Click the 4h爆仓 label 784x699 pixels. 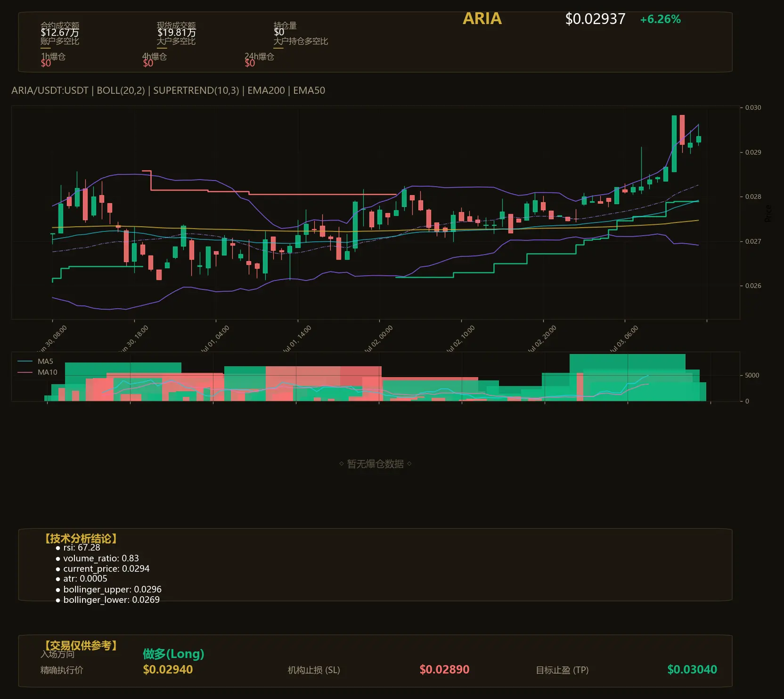coord(155,57)
